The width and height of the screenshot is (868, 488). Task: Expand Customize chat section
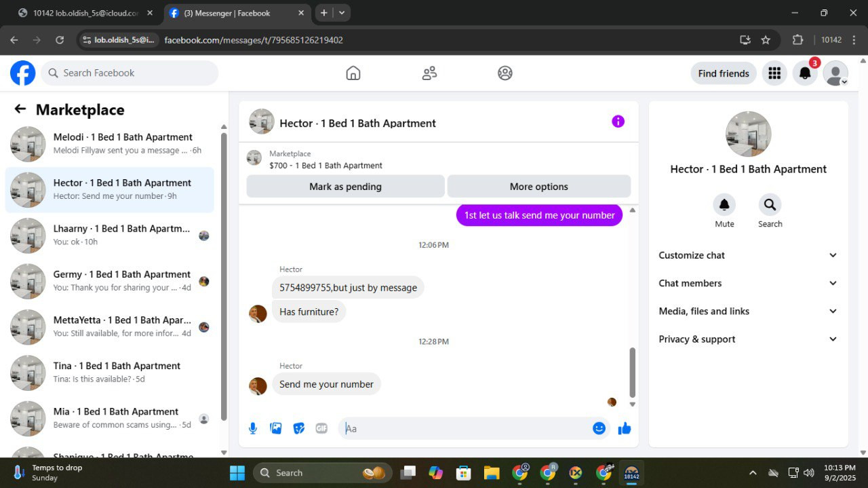(749, 255)
